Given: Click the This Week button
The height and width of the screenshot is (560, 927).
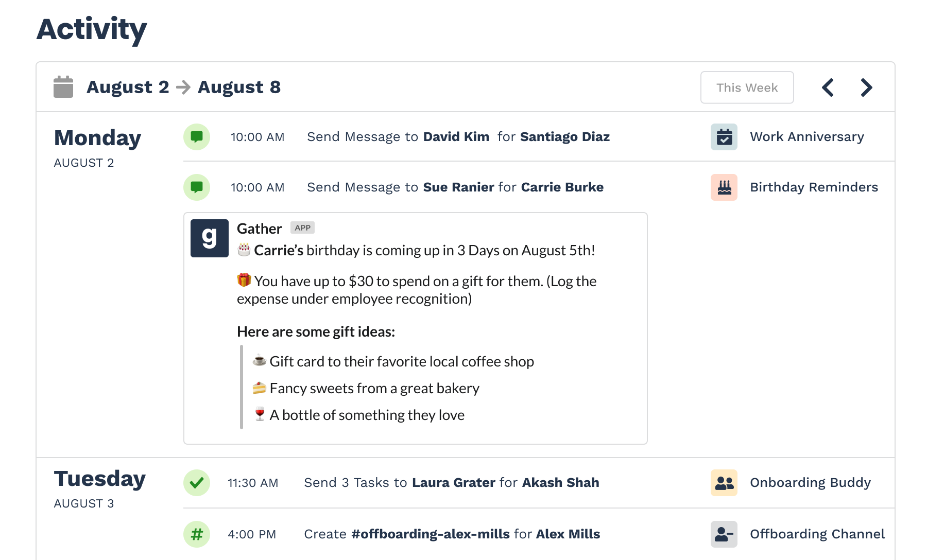Looking at the screenshot, I should [x=746, y=87].
